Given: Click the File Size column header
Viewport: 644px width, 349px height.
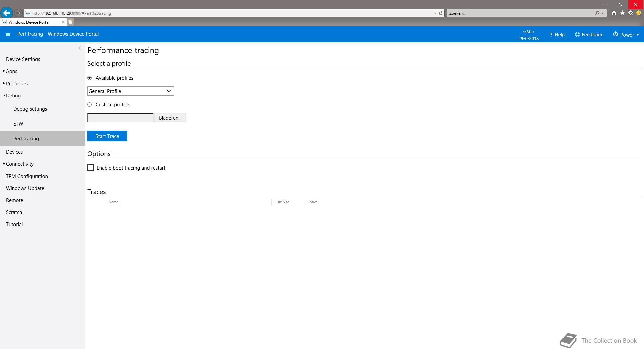Looking at the screenshot, I should [283, 202].
